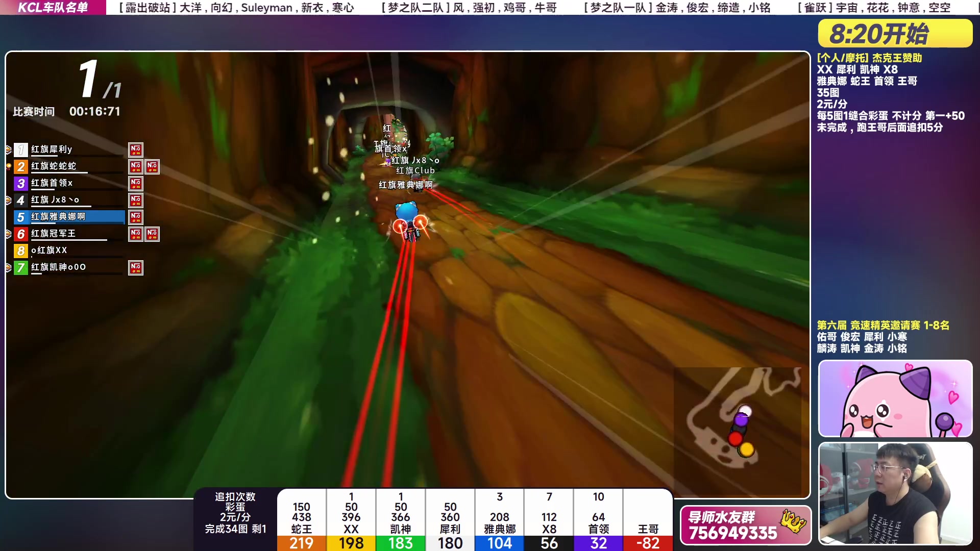Click the [露出破站] team roster text
This screenshot has height=551, width=980.
pos(236,8)
